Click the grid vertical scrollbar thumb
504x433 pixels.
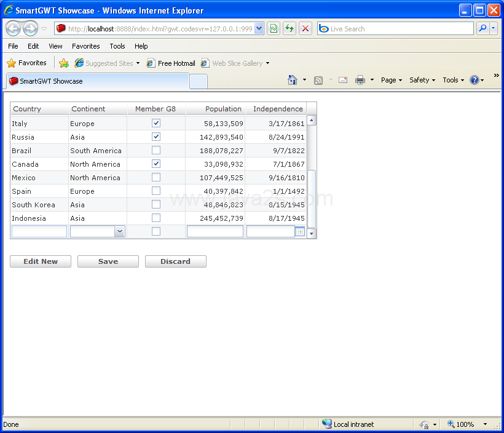point(312,199)
